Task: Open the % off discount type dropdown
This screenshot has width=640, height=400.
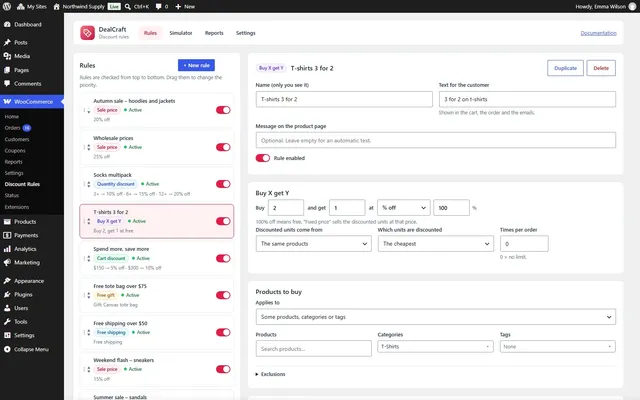Action: [x=404, y=208]
